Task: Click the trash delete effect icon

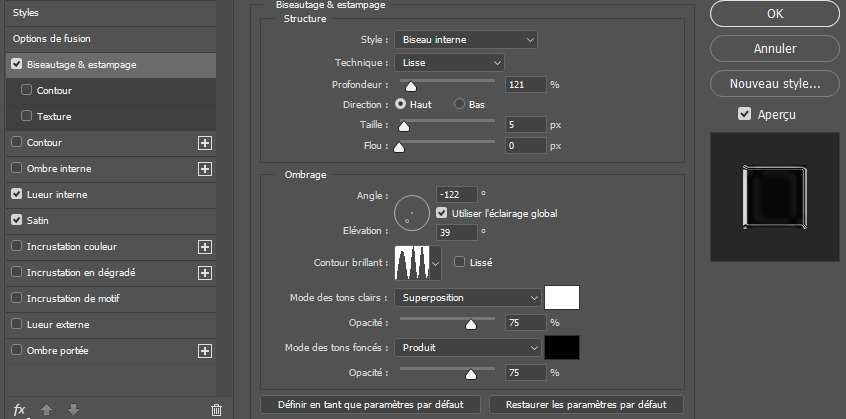Action: point(216,409)
